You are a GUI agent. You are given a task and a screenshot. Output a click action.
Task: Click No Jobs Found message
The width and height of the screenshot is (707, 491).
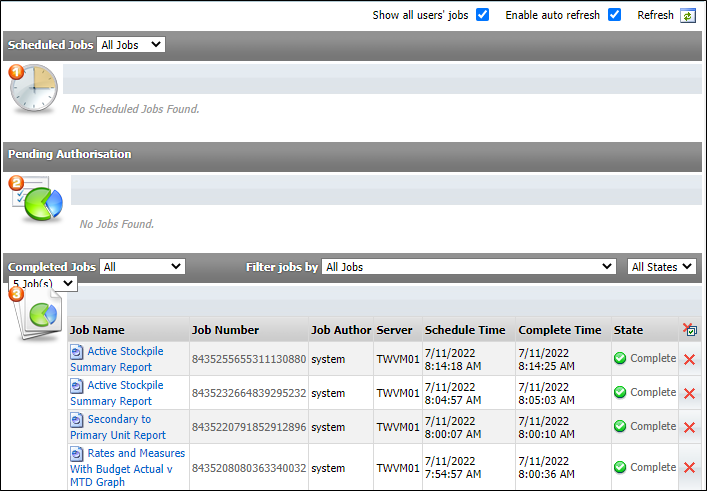pyautogui.click(x=117, y=224)
